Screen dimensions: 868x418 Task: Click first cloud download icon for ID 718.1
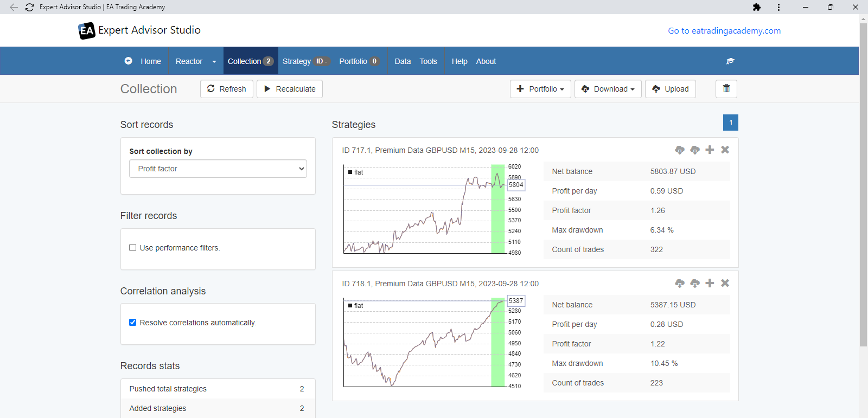point(680,283)
